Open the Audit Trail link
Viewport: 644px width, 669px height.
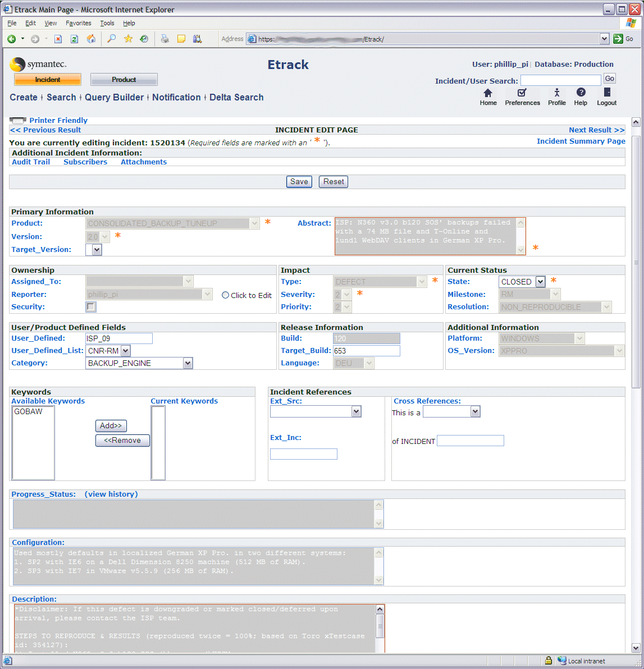31,162
